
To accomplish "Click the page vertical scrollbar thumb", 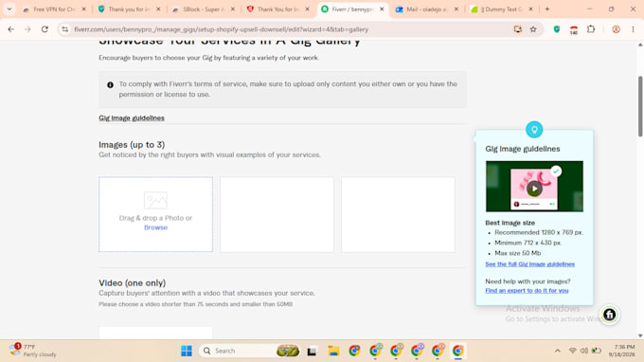I will pyautogui.click(x=640, y=106).
